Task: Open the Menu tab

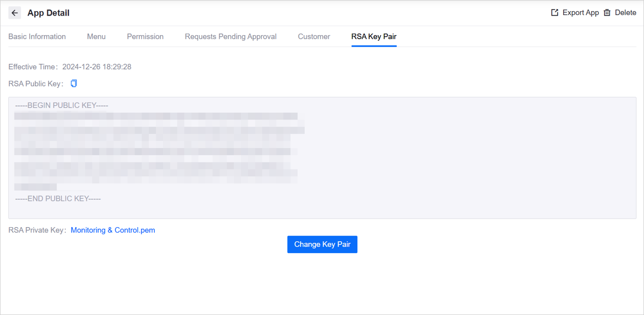Action: tap(96, 36)
